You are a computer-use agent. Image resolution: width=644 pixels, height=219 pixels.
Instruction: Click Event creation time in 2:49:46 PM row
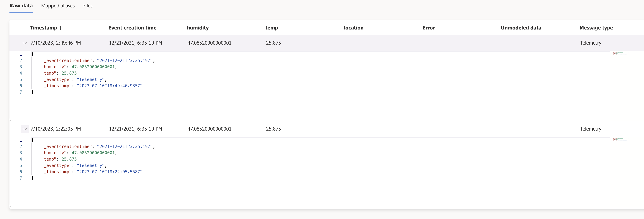pyautogui.click(x=135, y=43)
